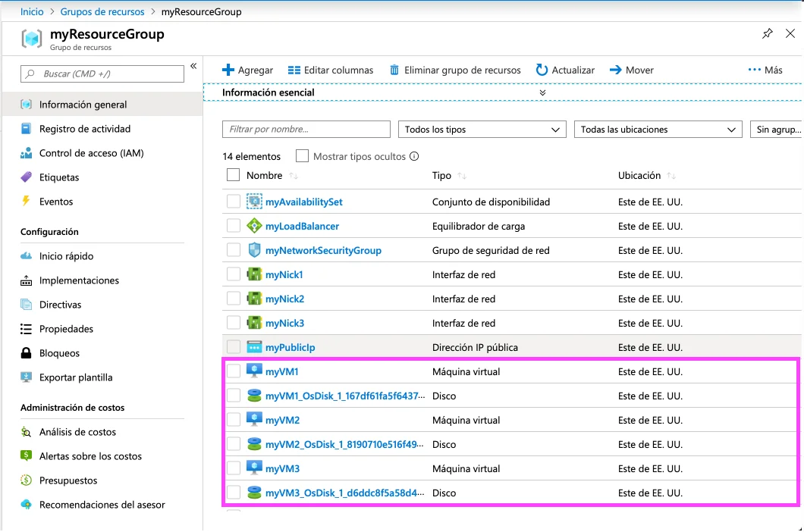Go to Inicio breadcrumb link
The width and height of the screenshot is (804, 532).
click(32, 11)
